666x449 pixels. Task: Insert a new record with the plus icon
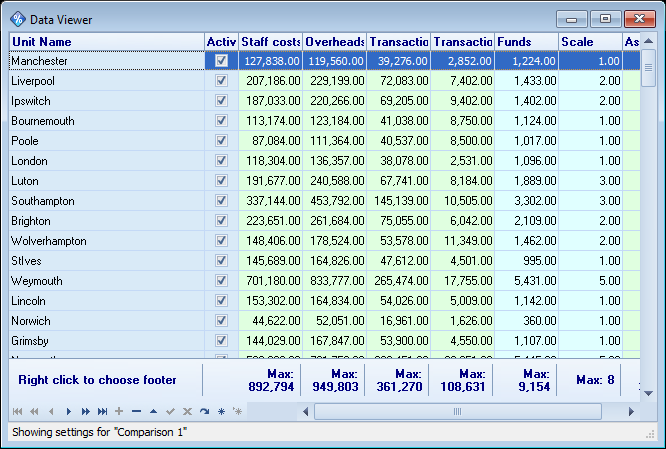119,411
